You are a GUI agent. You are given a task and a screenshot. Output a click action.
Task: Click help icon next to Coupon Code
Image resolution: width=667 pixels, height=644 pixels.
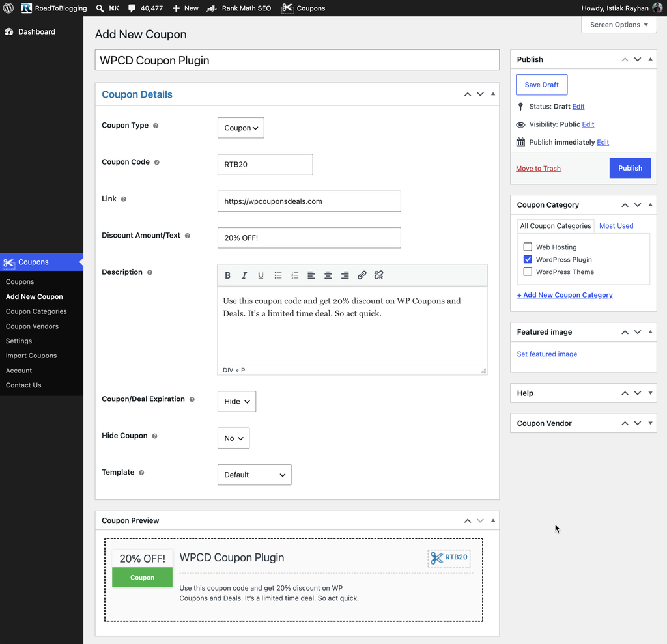[x=156, y=163]
